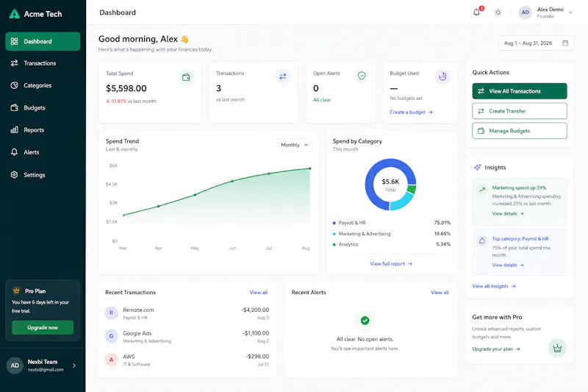
Task: Click the A avatar for AWS
Action: click(112, 360)
